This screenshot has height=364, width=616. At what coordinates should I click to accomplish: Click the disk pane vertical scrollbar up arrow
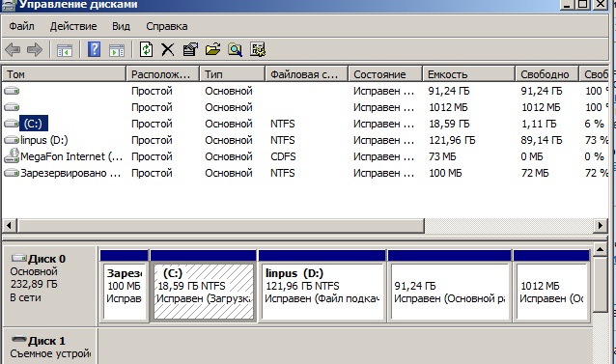[x=600, y=249]
